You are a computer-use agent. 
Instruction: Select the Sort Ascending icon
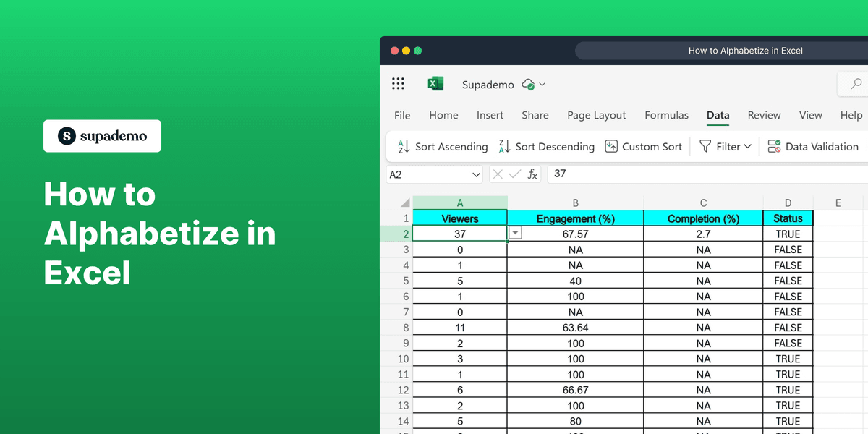point(403,146)
